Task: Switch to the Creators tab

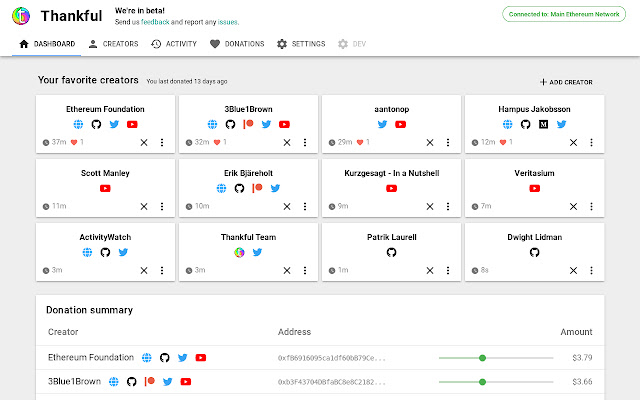Action: [x=113, y=44]
